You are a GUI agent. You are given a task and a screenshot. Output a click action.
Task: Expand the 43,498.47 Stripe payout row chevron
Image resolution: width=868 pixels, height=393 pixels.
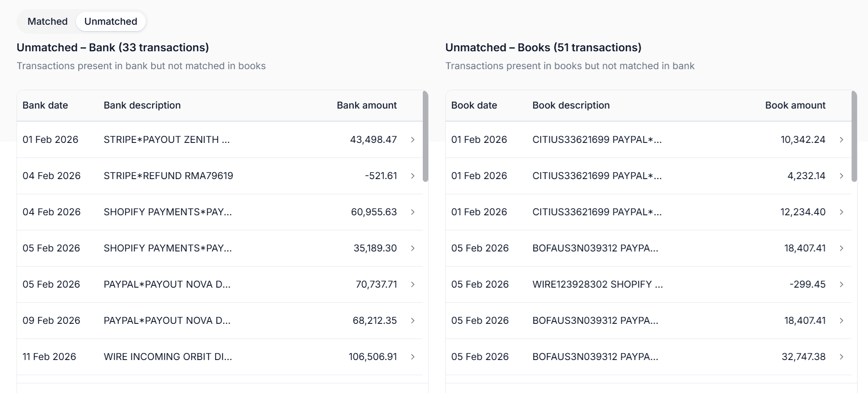click(x=413, y=140)
